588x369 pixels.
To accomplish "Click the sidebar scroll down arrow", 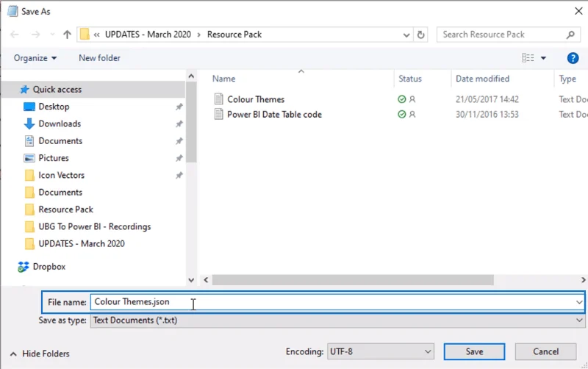I will [x=191, y=280].
